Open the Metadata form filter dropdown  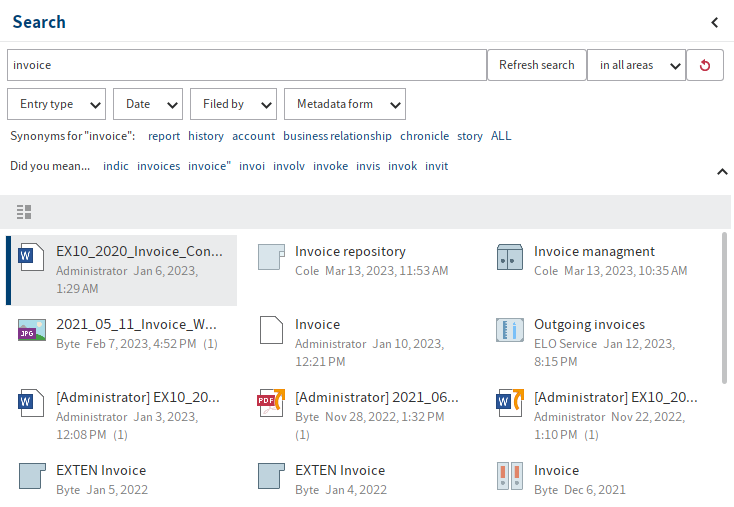(345, 104)
